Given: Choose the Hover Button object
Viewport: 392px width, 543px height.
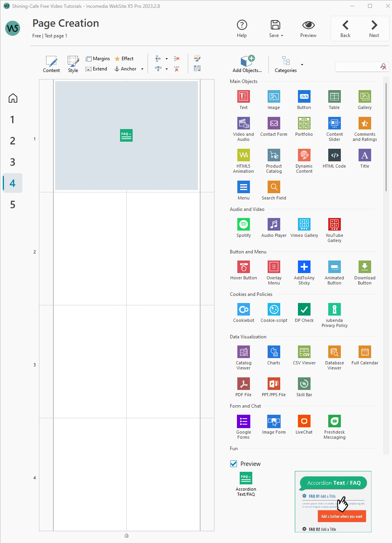Looking at the screenshot, I should [x=243, y=267].
